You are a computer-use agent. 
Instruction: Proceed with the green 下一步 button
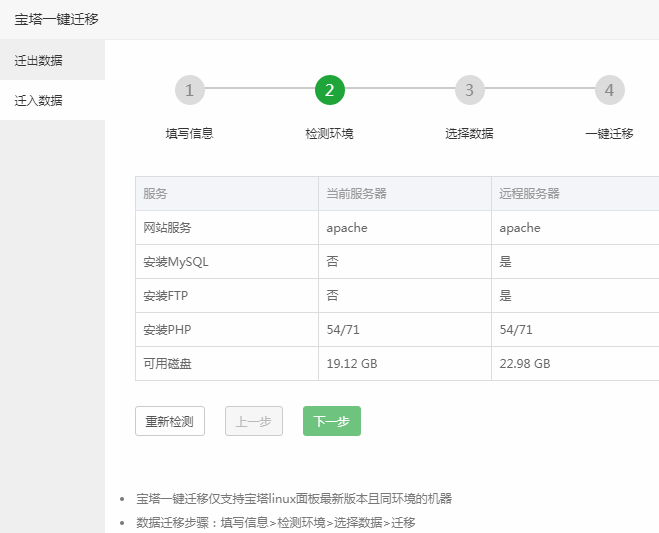click(332, 421)
